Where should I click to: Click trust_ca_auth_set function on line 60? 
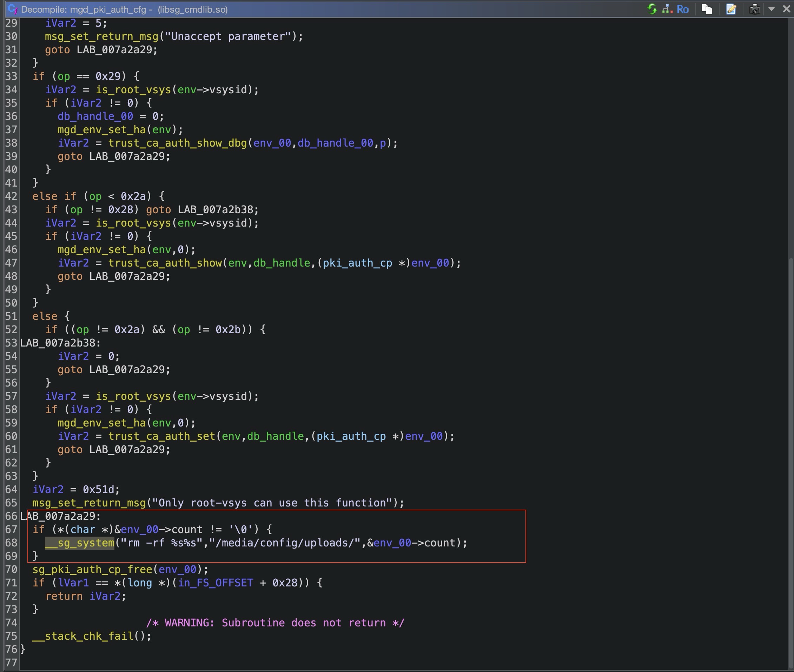[161, 436]
